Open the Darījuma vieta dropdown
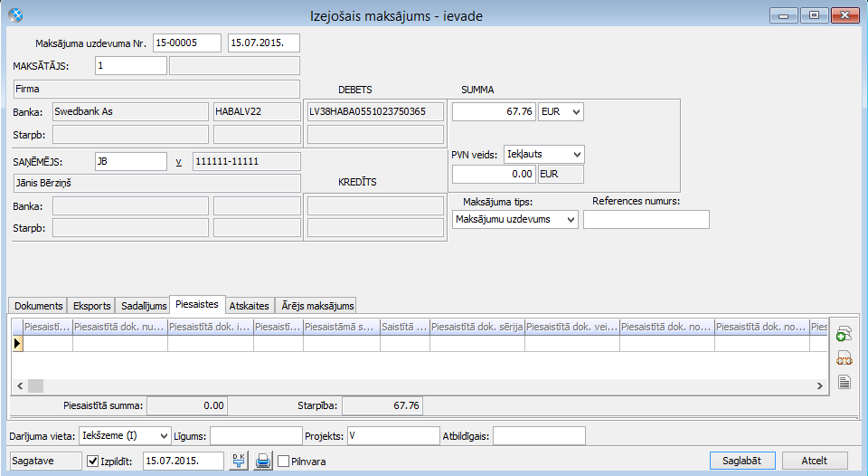 point(164,436)
